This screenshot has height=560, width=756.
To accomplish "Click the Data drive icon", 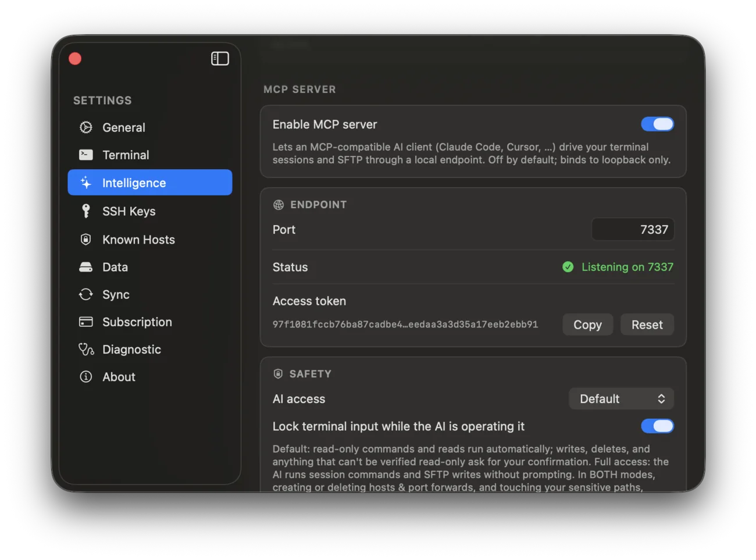I will tap(86, 267).
